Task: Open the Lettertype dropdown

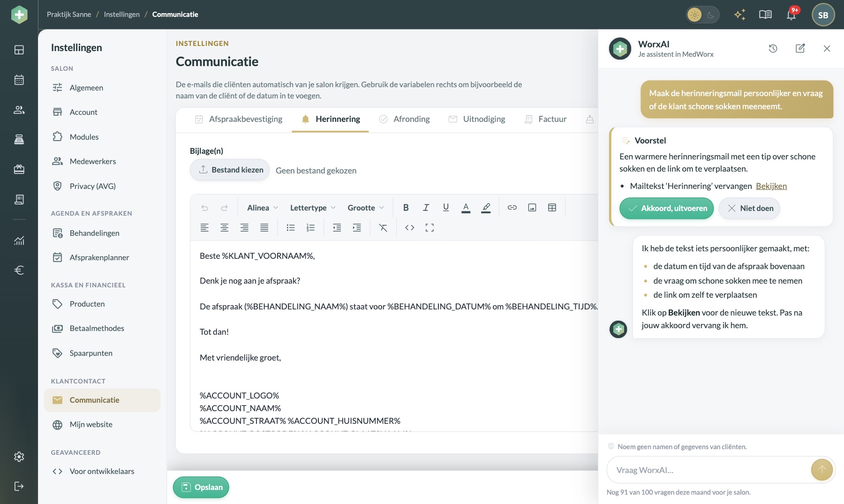Action: (313, 208)
